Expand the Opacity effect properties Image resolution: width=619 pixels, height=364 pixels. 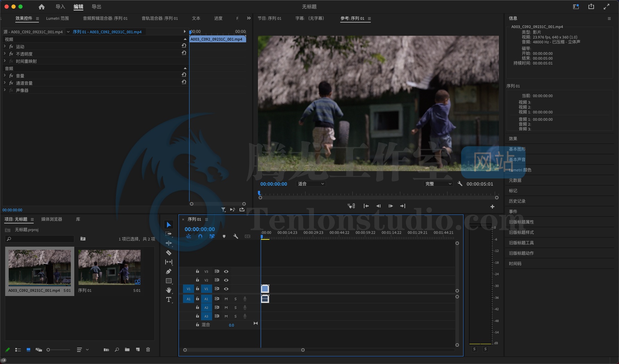pos(5,53)
